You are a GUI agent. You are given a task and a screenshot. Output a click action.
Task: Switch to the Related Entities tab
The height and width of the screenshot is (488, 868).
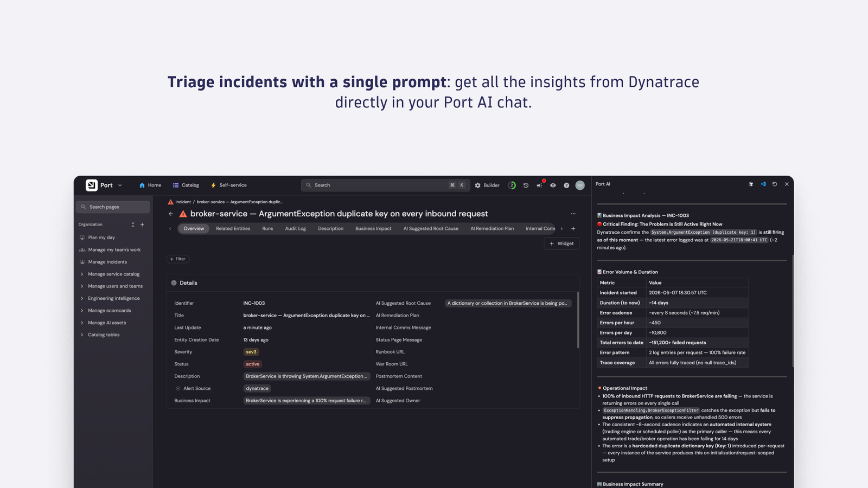point(233,229)
